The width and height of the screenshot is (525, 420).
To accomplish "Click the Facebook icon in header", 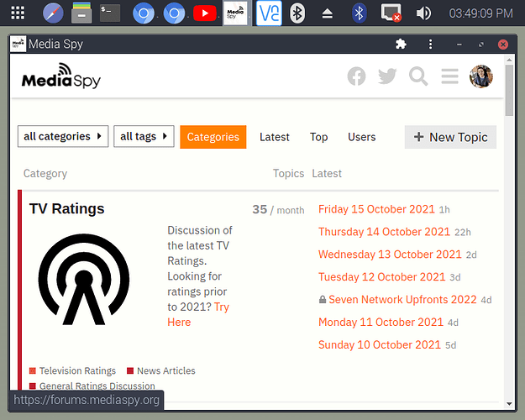I will pyautogui.click(x=357, y=76).
